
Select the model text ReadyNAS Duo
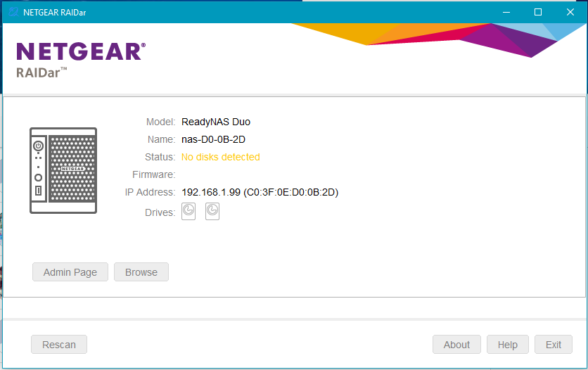pyautogui.click(x=216, y=122)
